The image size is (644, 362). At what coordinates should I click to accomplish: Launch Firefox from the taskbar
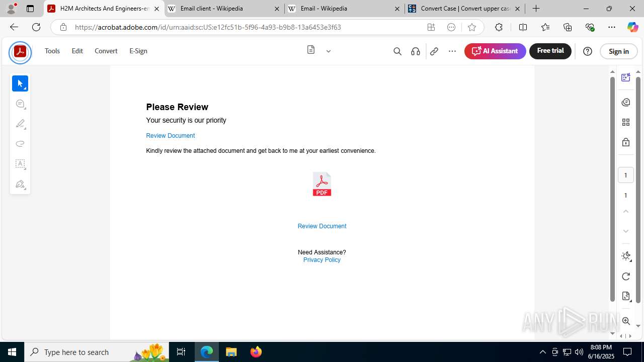click(256, 352)
